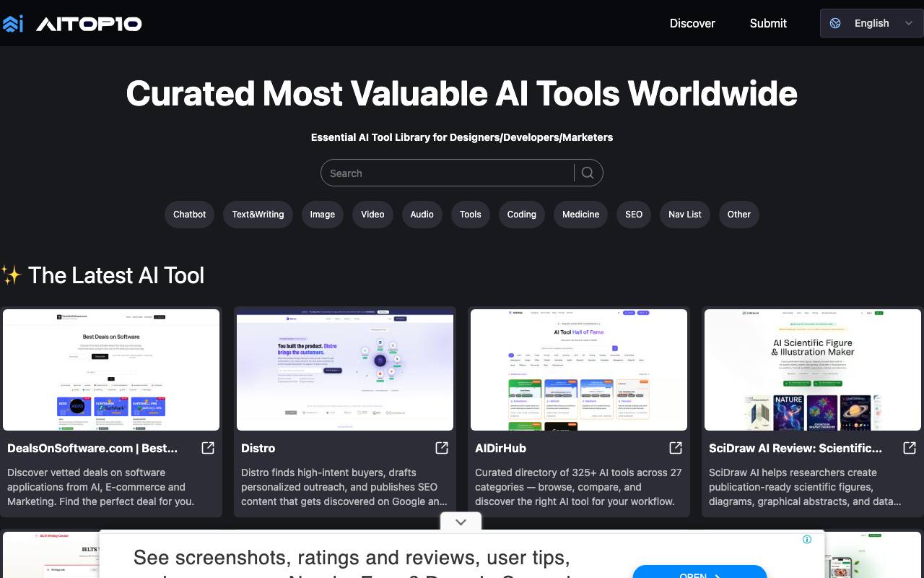Click the search magnifier icon

[x=588, y=173]
